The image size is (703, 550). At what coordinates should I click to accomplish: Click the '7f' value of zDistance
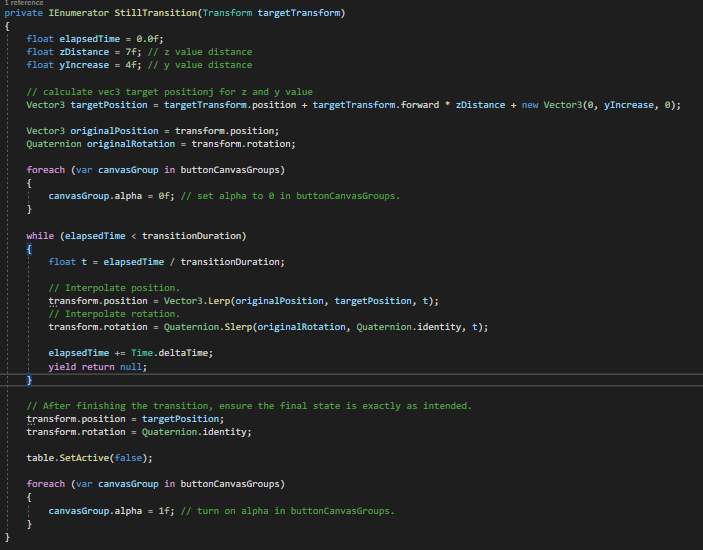[x=130, y=52]
